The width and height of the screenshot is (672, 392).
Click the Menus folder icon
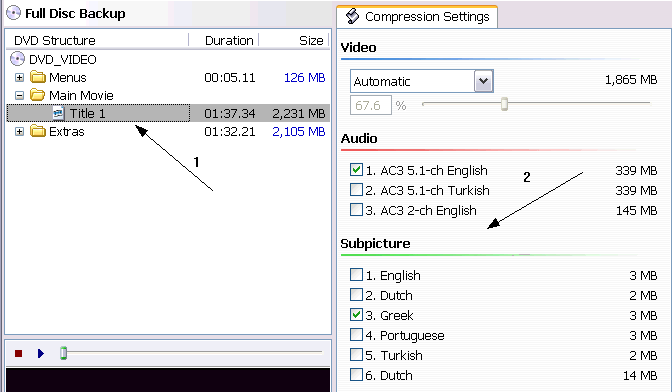pyautogui.click(x=38, y=77)
